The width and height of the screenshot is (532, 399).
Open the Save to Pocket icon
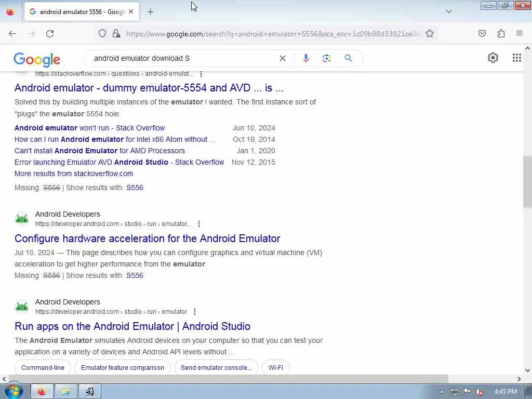(482, 33)
